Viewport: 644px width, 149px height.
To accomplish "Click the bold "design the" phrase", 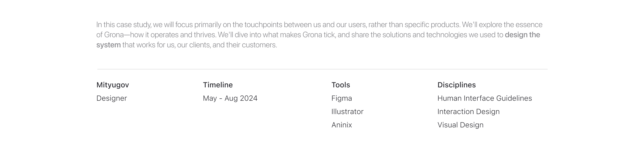I will [x=522, y=35].
